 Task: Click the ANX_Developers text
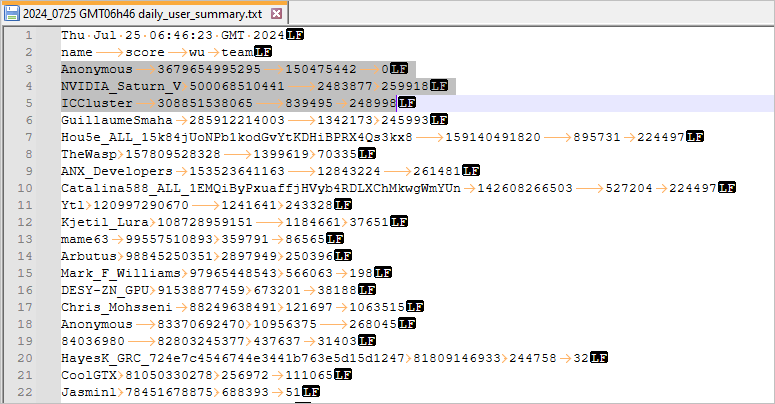(103, 171)
